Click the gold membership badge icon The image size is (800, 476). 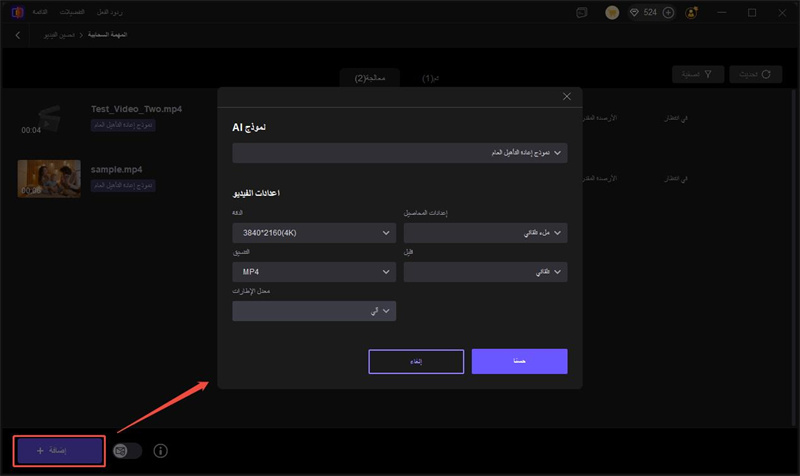(612, 13)
